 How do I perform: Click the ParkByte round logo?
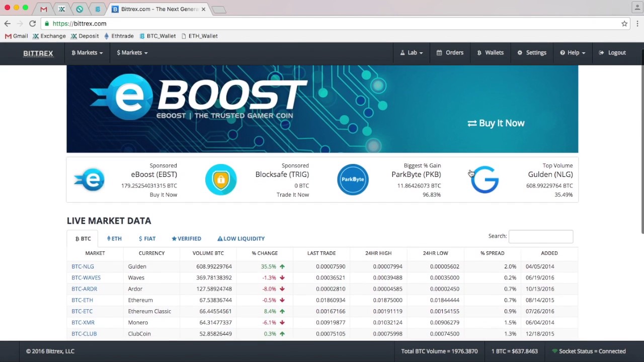point(353,179)
